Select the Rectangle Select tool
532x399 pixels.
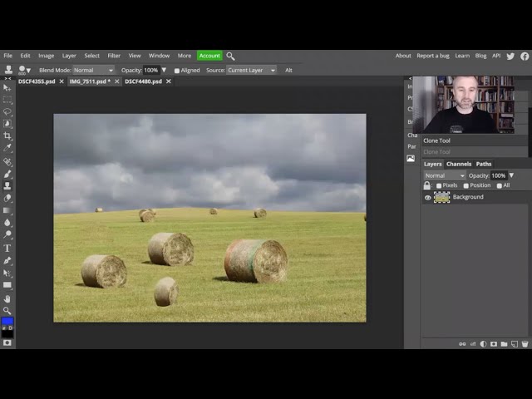click(7, 100)
